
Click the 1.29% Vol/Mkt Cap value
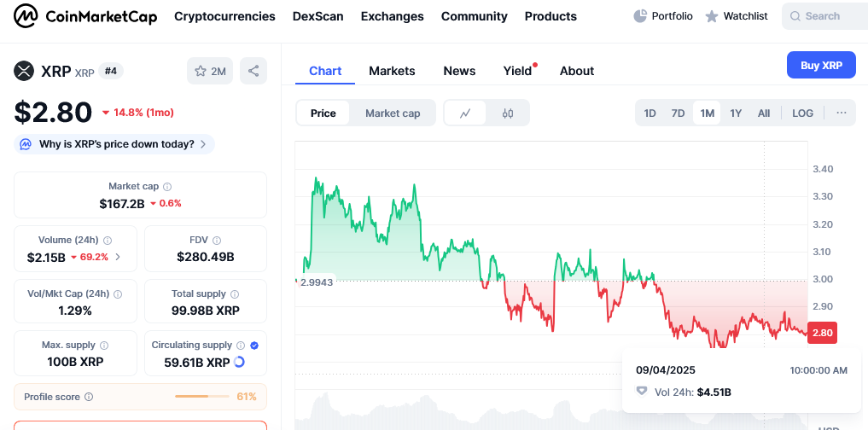point(75,311)
